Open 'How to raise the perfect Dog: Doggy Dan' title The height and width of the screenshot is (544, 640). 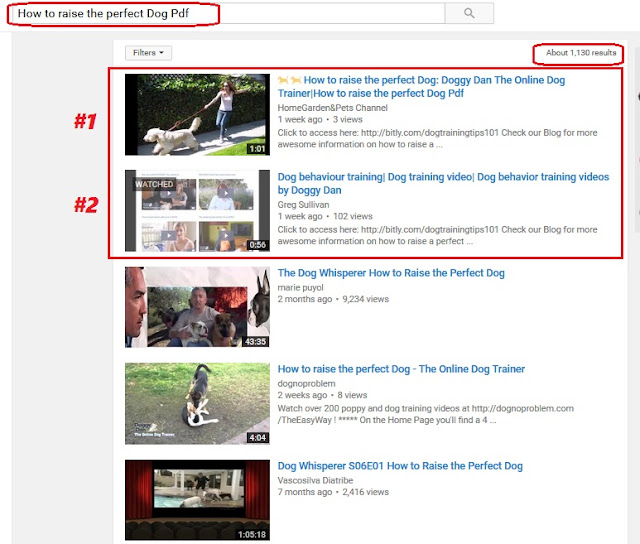(x=421, y=87)
